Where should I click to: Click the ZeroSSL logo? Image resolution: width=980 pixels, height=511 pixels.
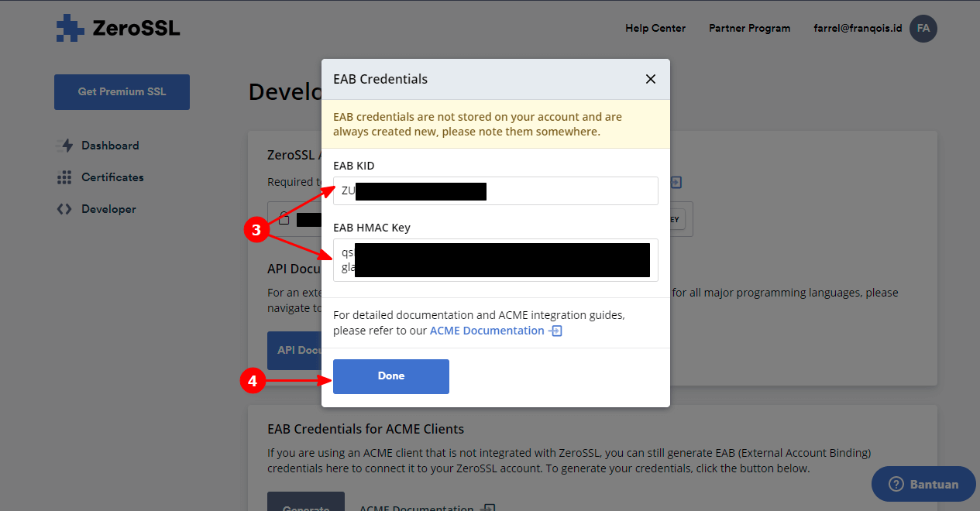click(118, 29)
